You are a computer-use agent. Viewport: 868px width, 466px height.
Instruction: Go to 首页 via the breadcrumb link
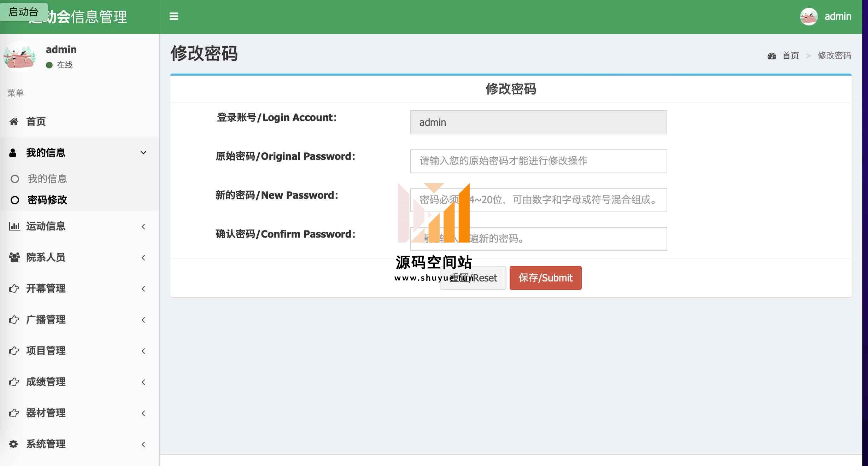(791, 56)
